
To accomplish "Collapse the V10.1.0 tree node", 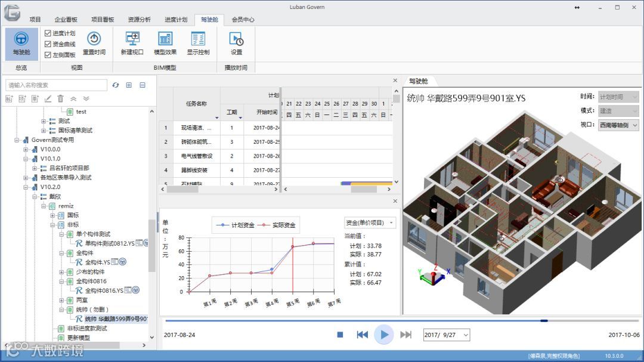I will pos(26,159).
